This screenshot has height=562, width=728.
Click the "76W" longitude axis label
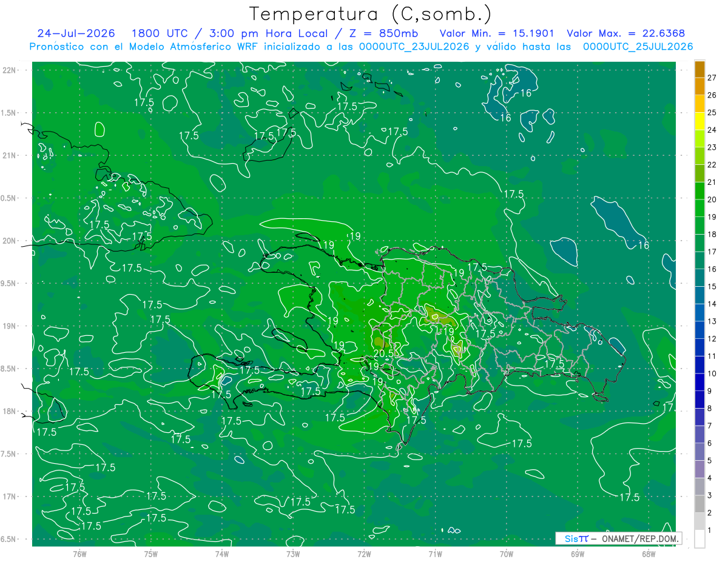point(79,554)
